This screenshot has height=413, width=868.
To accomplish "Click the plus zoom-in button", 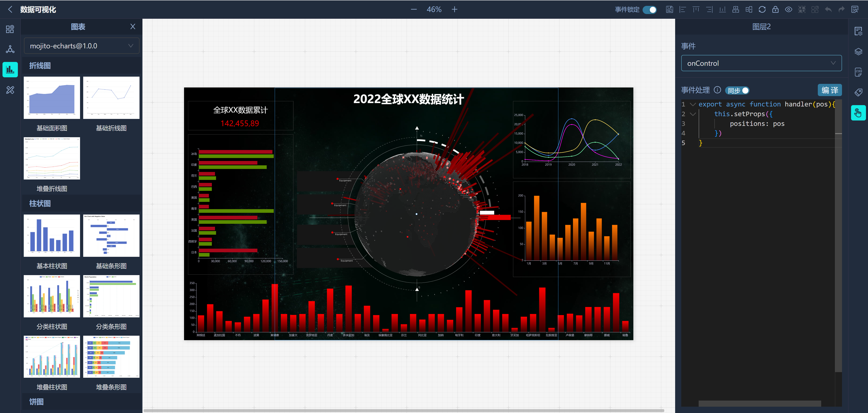I will (454, 9).
